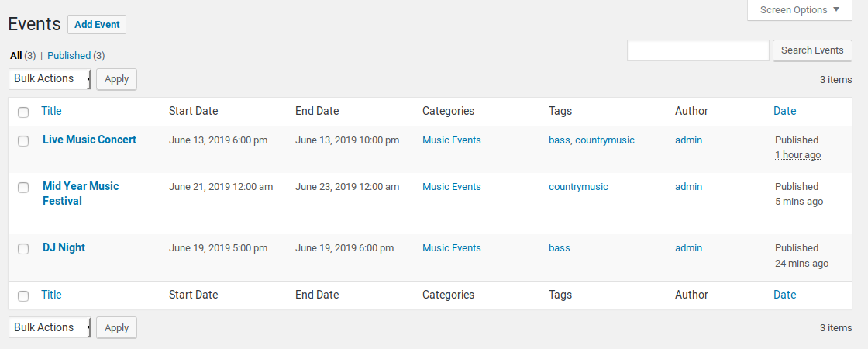Open the bottom Bulk Actions dropdown
This screenshot has height=349, width=868.
[50, 327]
